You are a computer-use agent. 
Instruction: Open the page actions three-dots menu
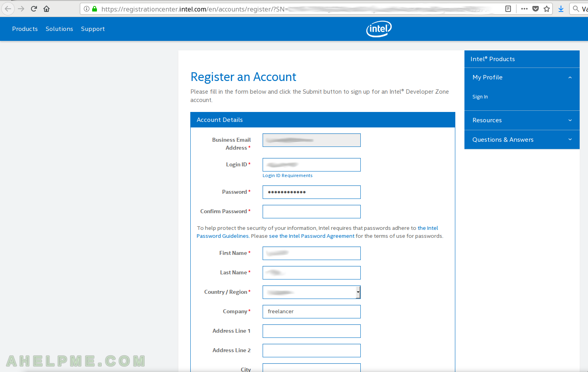coord(524,9)
